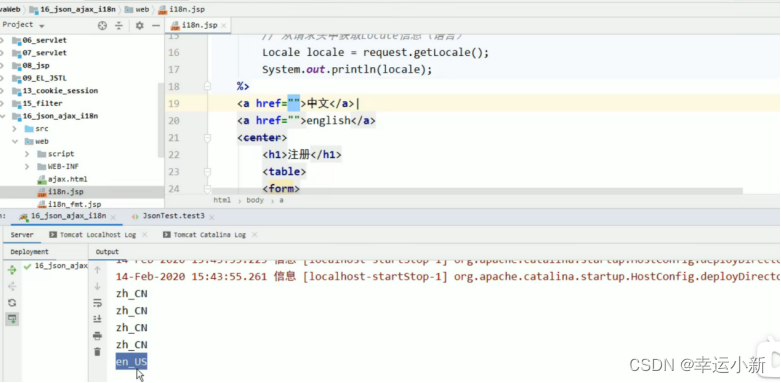Click the web breadcrumb in navigation bar
This screenshot has height=383, width=781.
tap(137, 9)
